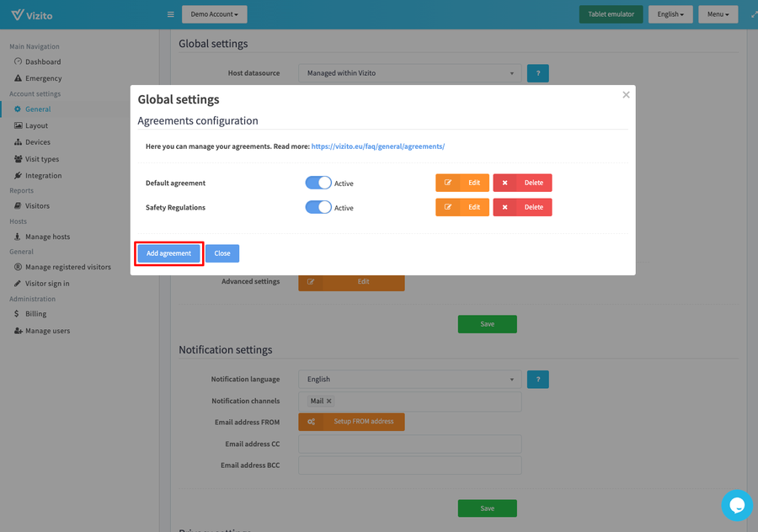Click the Vizito logo in header

click(x=31, y=14)
